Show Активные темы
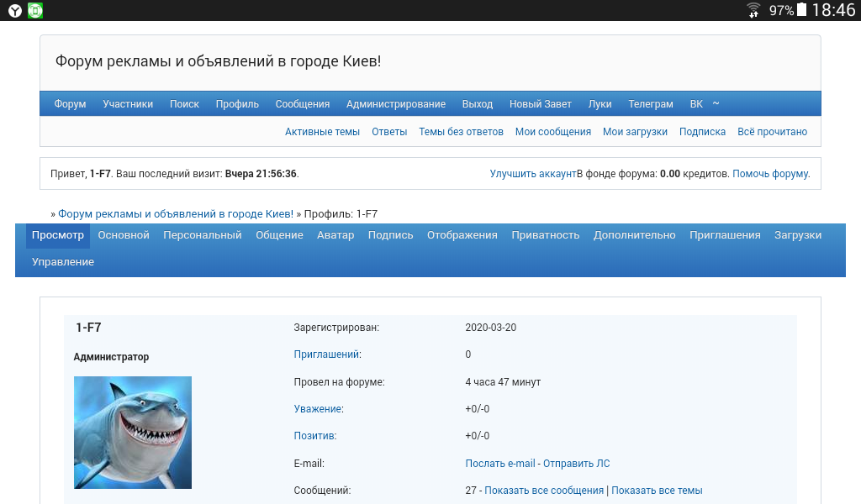This screenshot has height=504, width=861. point(322,132)
